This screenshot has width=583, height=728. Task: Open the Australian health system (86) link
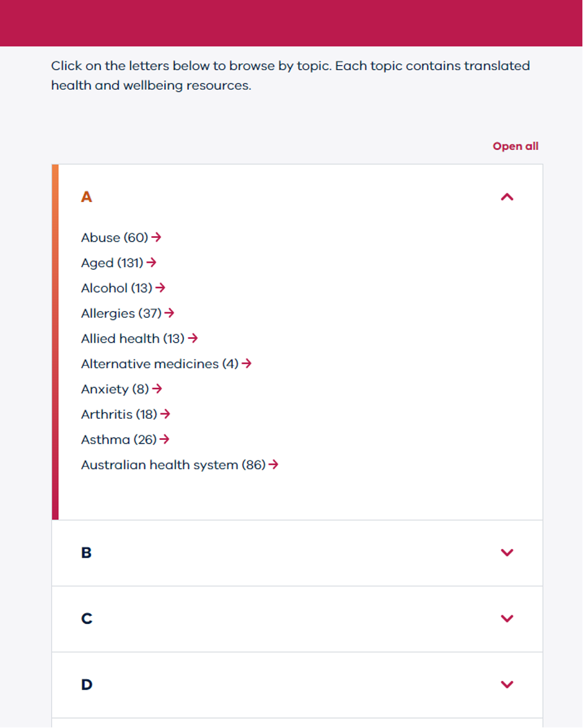pyautogui.click(x=173, y=465)
